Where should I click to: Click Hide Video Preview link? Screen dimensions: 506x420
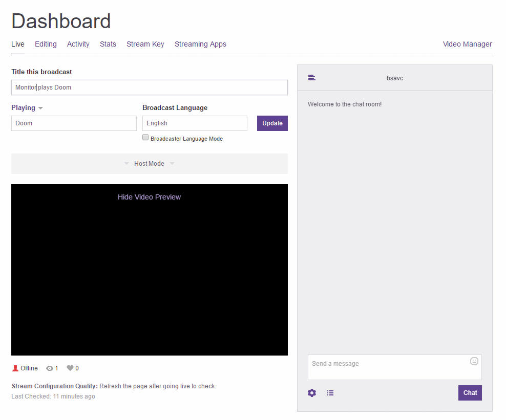tap(149, 197)
